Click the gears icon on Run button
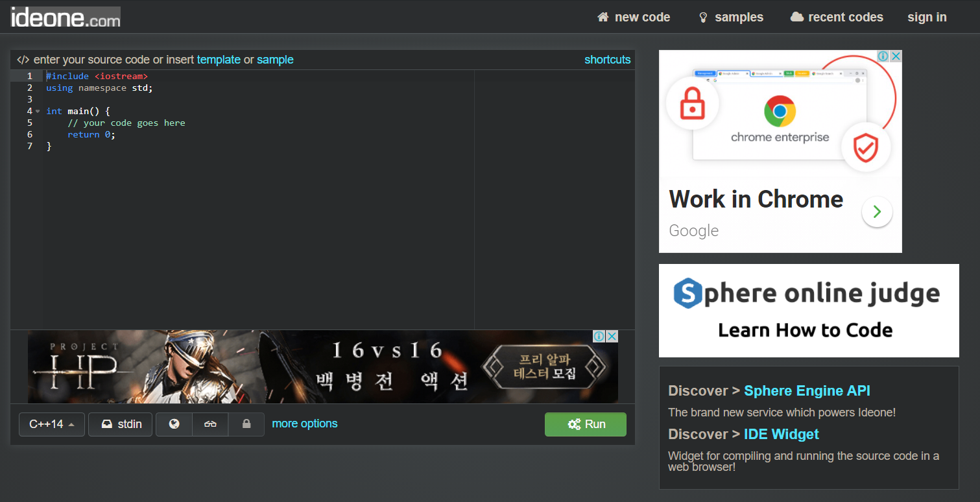Viewport: 980px width, 502px height. pyautogui.click(x=574, y=424)
